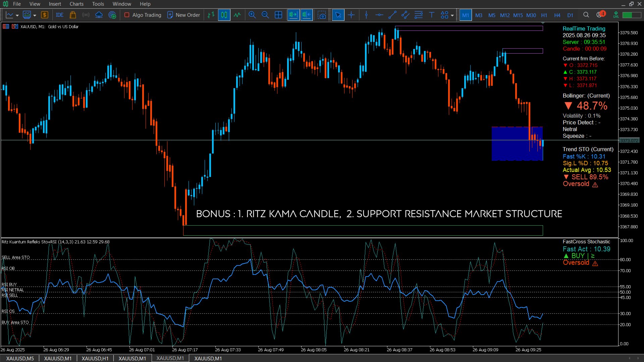This screenshot has height=362, width=644.
Task: Click the depth of market icon
Action: pos(15,26)
